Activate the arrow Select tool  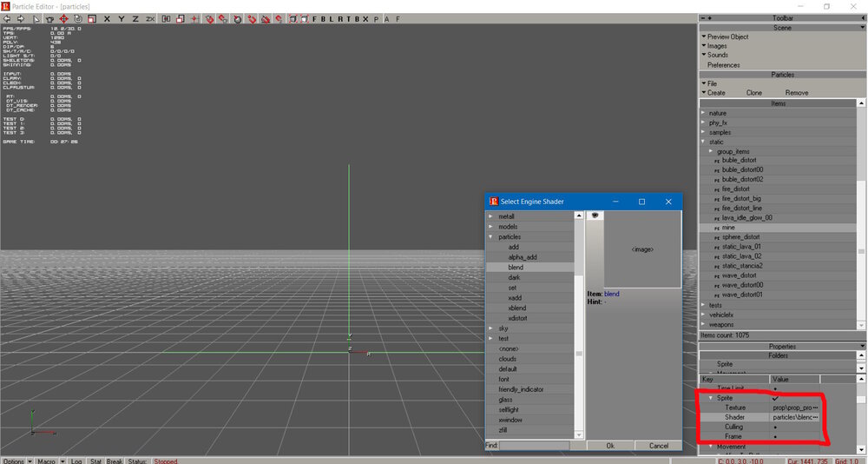pos(36,18)
